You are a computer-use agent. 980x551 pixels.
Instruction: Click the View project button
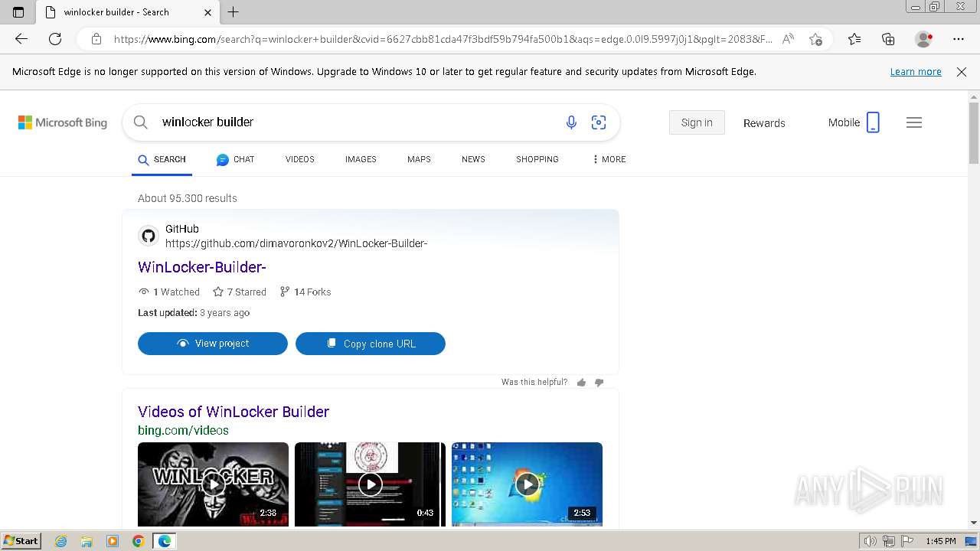tap(213, 344)
